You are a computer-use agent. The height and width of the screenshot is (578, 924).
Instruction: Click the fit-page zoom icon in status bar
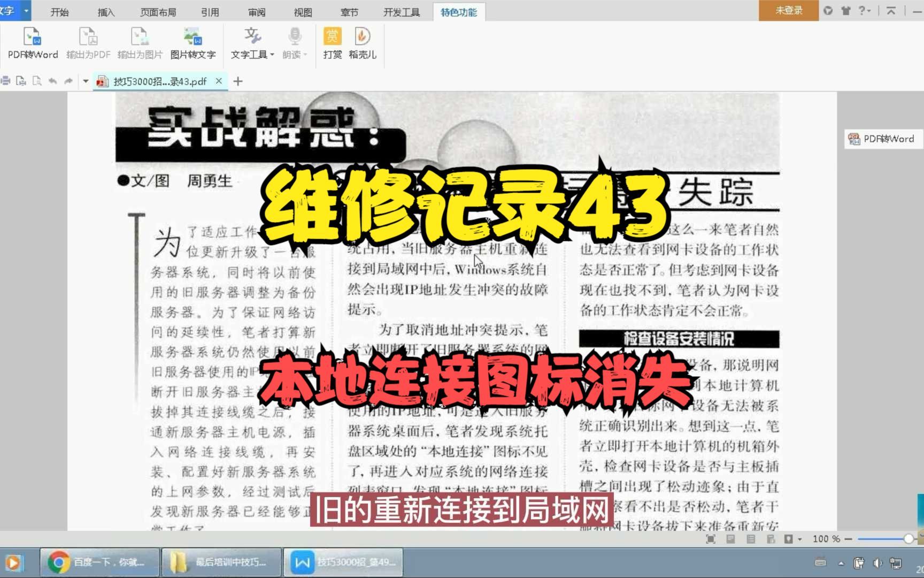711,539
